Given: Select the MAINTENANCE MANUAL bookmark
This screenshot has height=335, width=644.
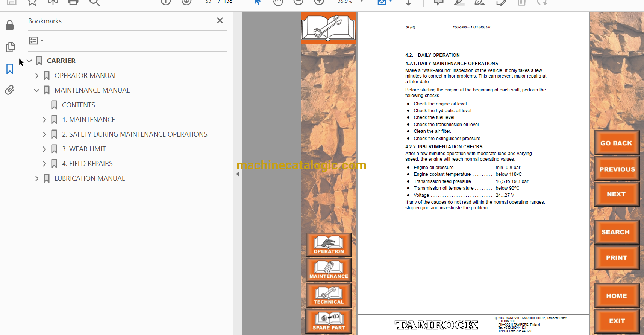Looking at the screenshot, I should pyautogui.click(x=92, y=90).
